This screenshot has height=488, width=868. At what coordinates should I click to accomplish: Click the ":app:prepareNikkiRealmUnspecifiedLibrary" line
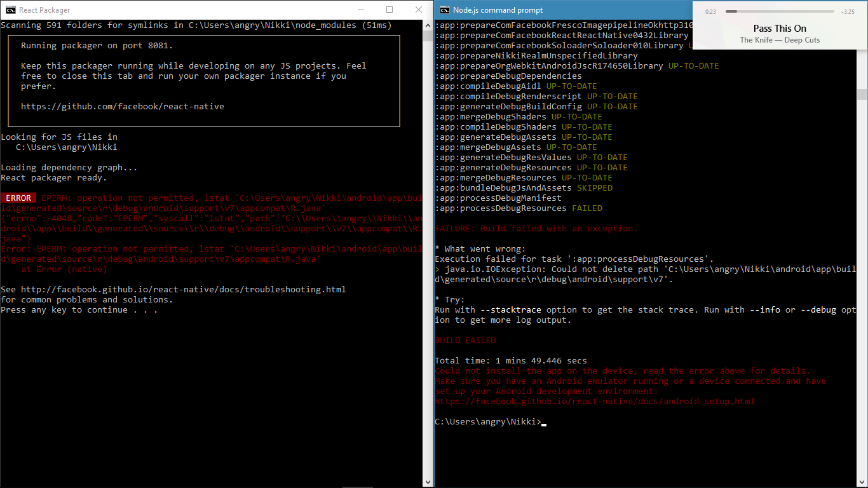point(536,56)
